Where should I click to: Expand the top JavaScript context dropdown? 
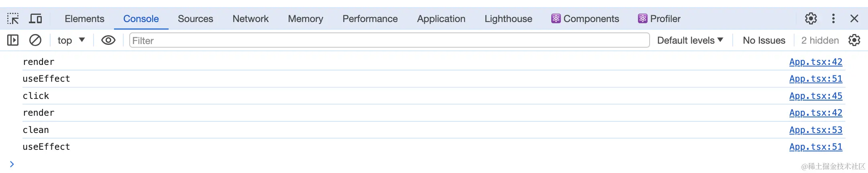(71, 40)
